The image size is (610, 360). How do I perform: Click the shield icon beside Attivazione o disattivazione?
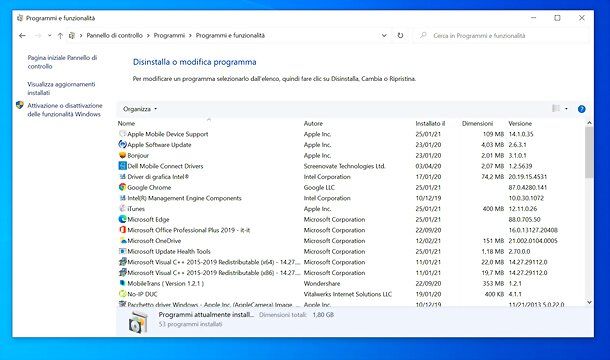(x=20, y=105)
